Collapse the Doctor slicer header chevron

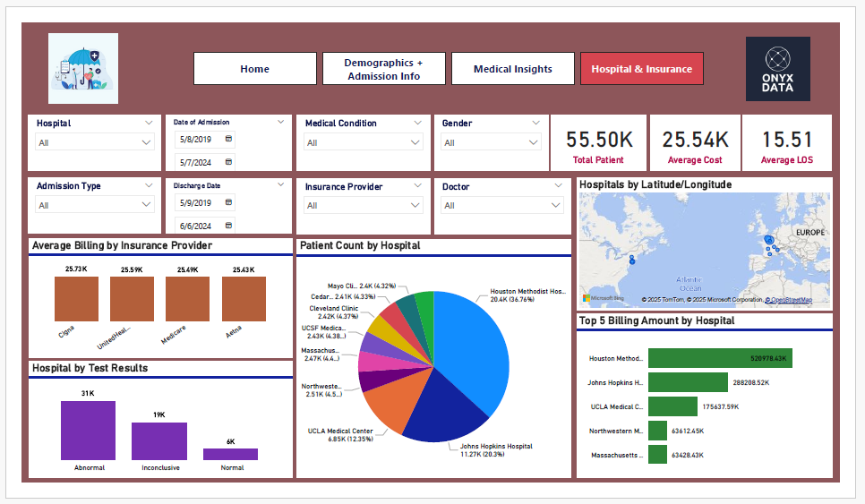[558, 185]
